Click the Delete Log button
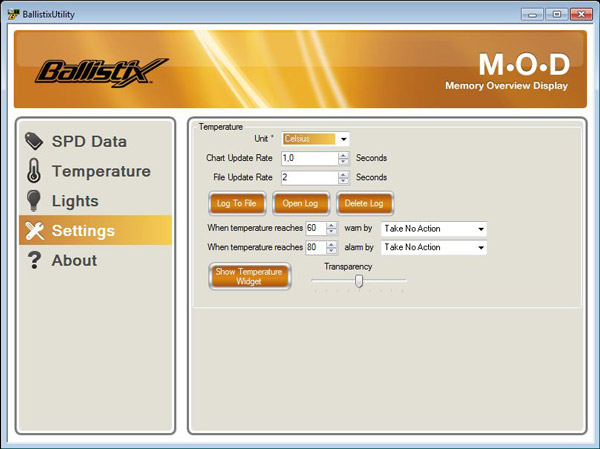 click(364, 203)
